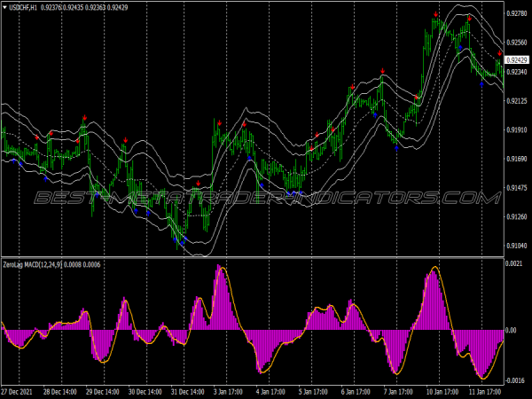Click the 27 Dec 2021 date label
Image resolution: width=532 pixels, height=399 pixels.
(17, 392)
